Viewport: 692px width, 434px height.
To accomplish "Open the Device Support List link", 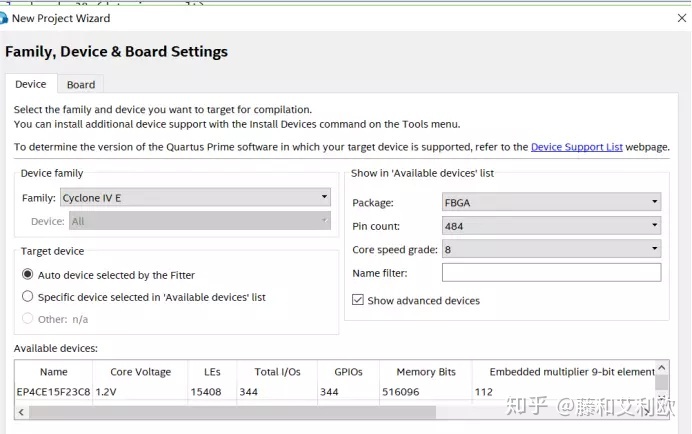I will pos(576,147).
